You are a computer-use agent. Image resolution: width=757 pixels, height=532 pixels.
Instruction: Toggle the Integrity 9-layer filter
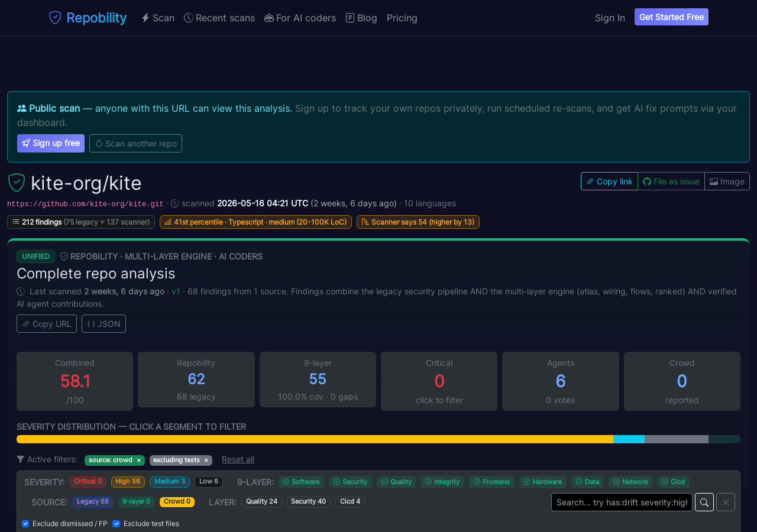(x=442, y=482)
